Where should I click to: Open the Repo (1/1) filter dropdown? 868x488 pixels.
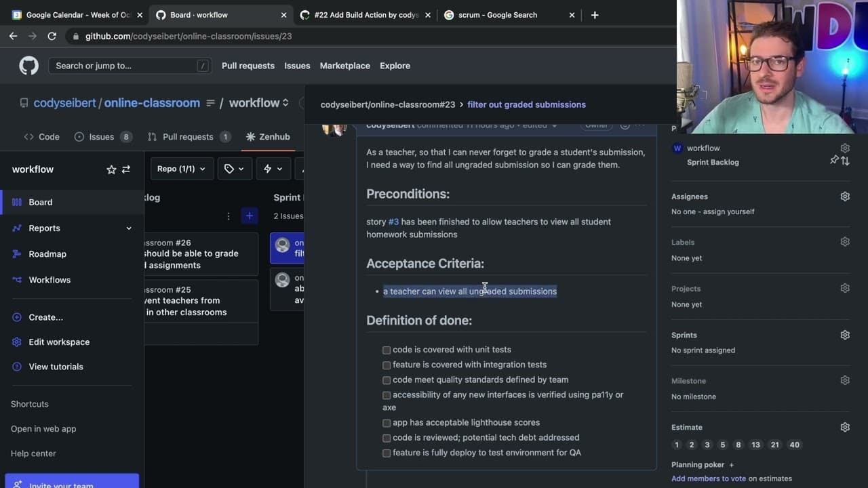click(x=181, y=169)
